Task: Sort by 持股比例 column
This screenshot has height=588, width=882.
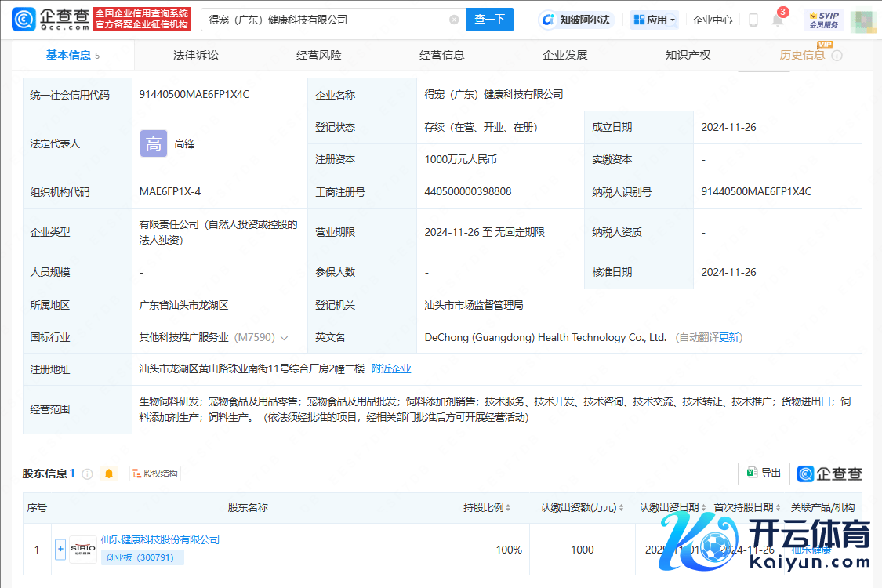Action: [x=488, y=507]
